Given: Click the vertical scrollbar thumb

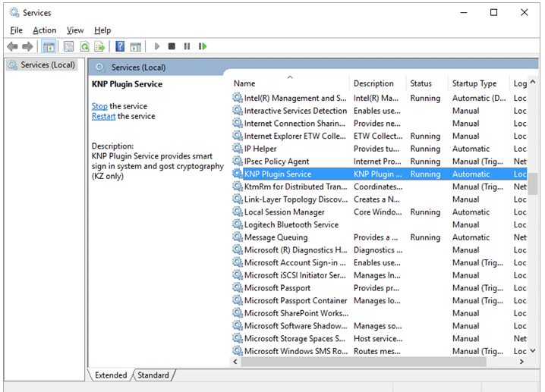Looking at the screenshot, I should 533,183.
